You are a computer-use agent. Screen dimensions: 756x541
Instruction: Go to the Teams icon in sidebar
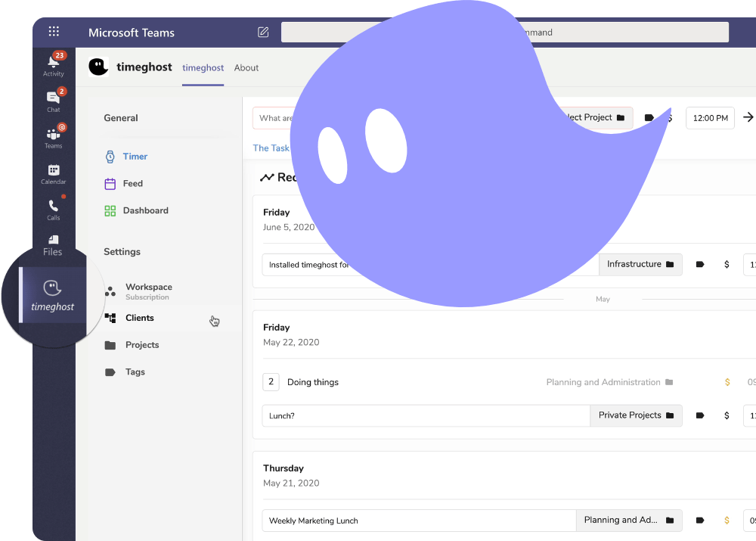[53, 136]
